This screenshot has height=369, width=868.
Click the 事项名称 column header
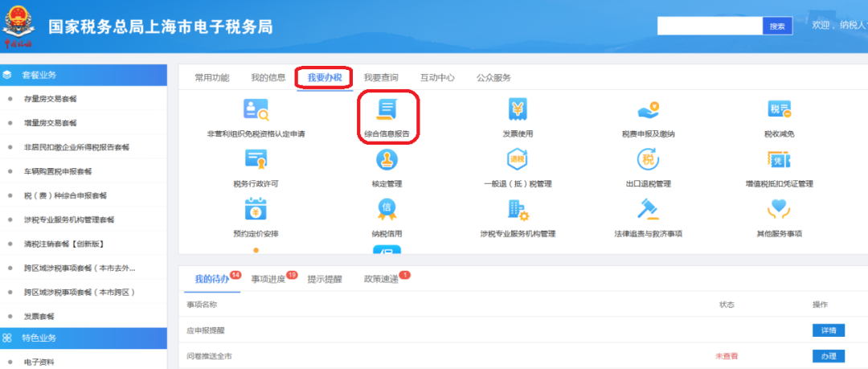click(202, 305)
